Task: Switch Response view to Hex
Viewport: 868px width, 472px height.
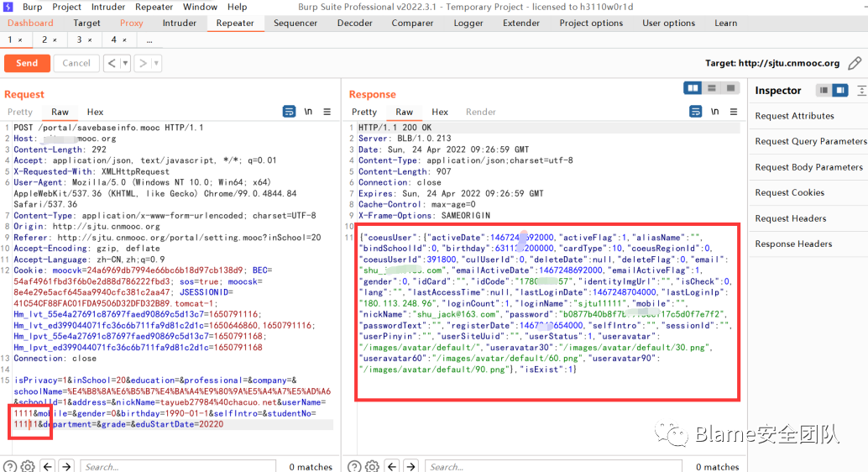Action: point(440,112)
